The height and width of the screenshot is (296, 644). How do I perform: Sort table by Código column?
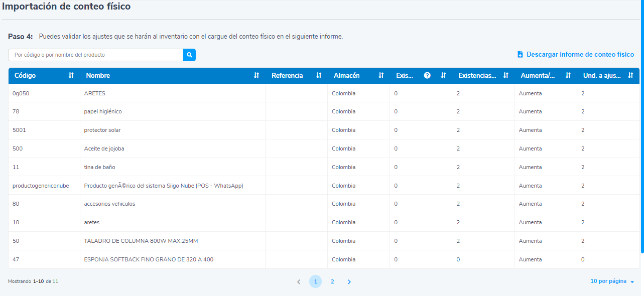[71, 76]
